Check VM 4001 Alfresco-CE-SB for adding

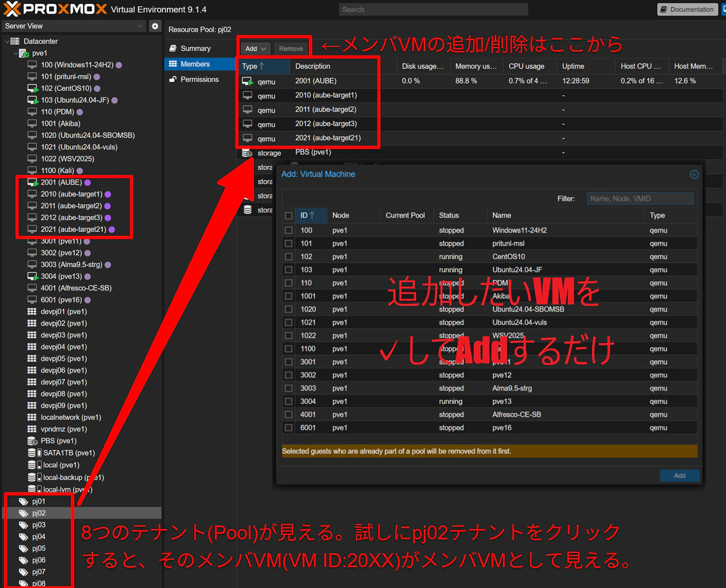point(288,414)
